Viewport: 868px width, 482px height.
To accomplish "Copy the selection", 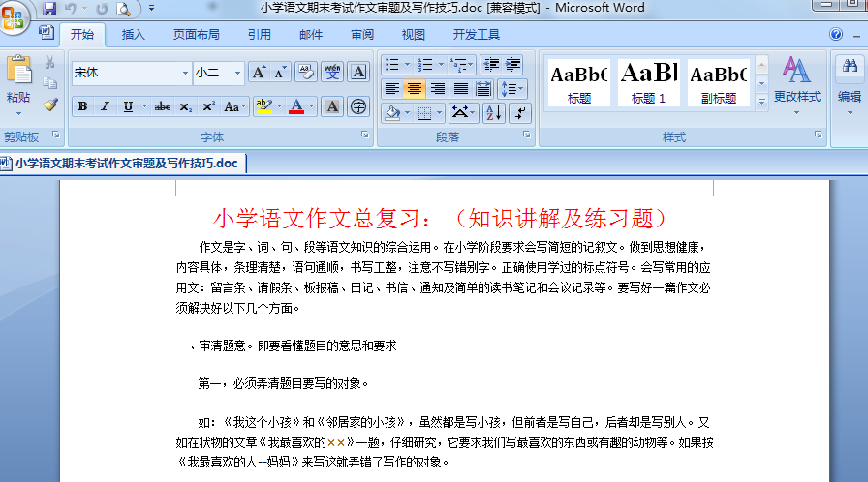I will [49, 83].
